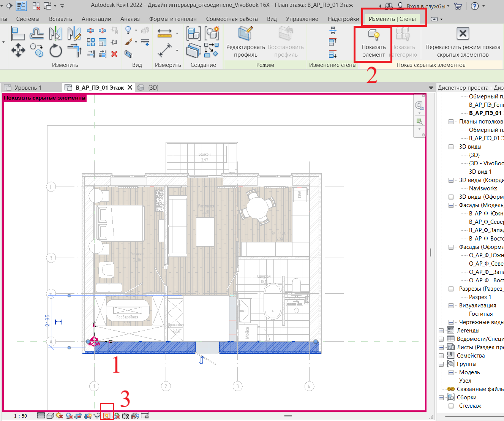Image resolution: width=504 pixels, height=421 pixels.
Task: Open the Разрез 1 view in project browser
Action: pyautogui.click(x=480, y=297)
